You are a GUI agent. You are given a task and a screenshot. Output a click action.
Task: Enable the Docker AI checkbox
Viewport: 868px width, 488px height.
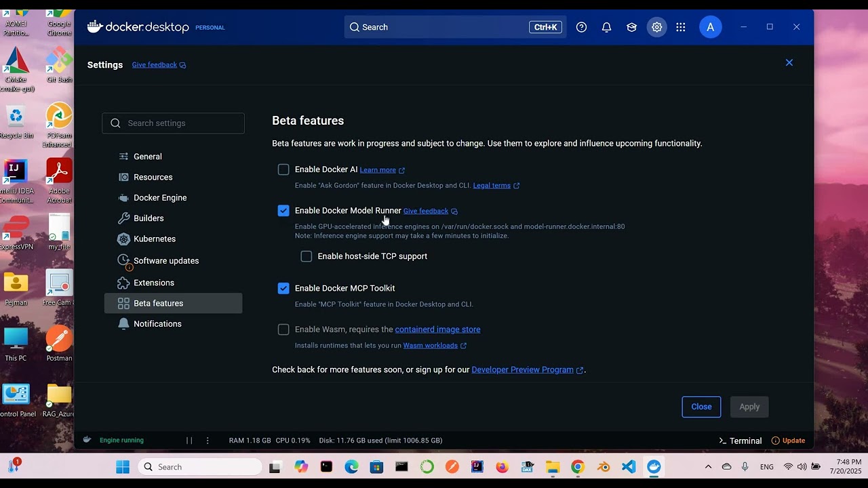(283, 169)
